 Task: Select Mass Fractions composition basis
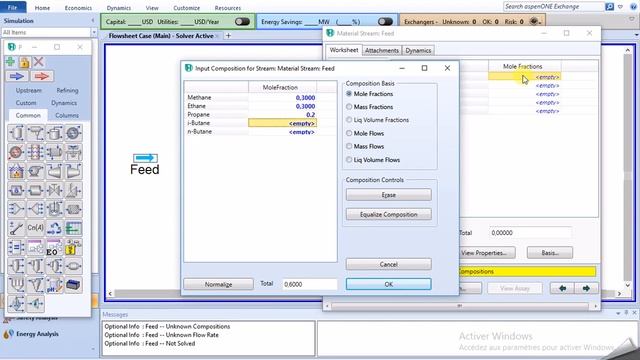click(349, 107)
